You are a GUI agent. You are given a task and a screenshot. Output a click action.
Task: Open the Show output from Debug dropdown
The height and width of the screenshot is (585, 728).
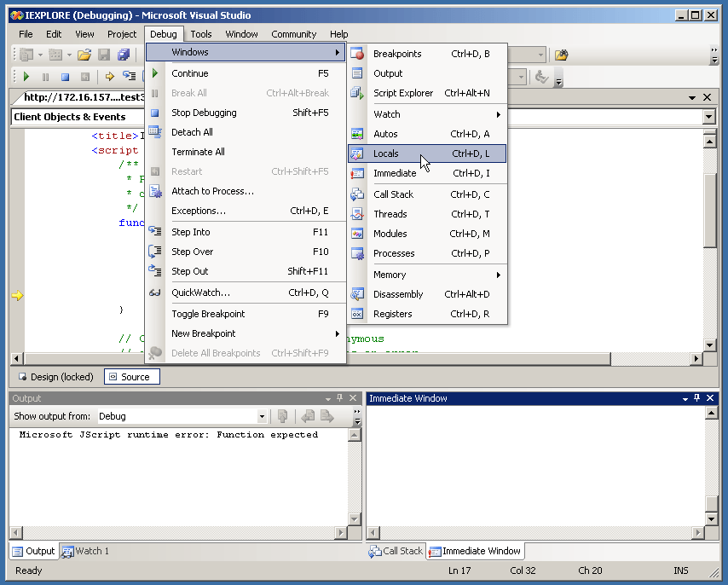click(x=262, y=416)
